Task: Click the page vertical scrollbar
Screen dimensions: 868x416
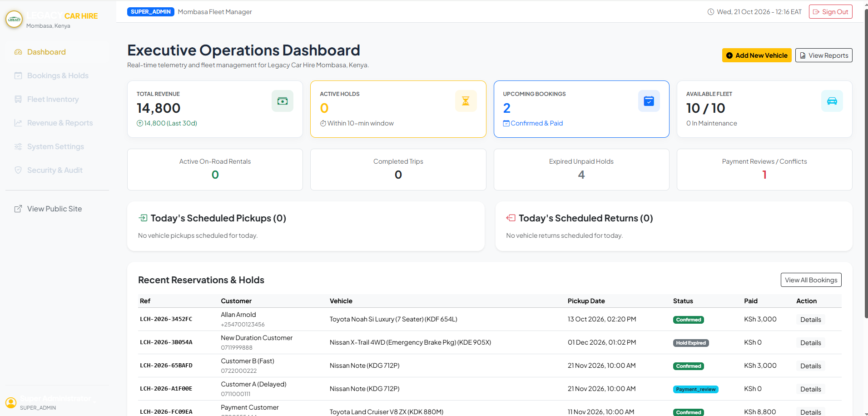Action: pyautogui.click(x=866, y=164)
